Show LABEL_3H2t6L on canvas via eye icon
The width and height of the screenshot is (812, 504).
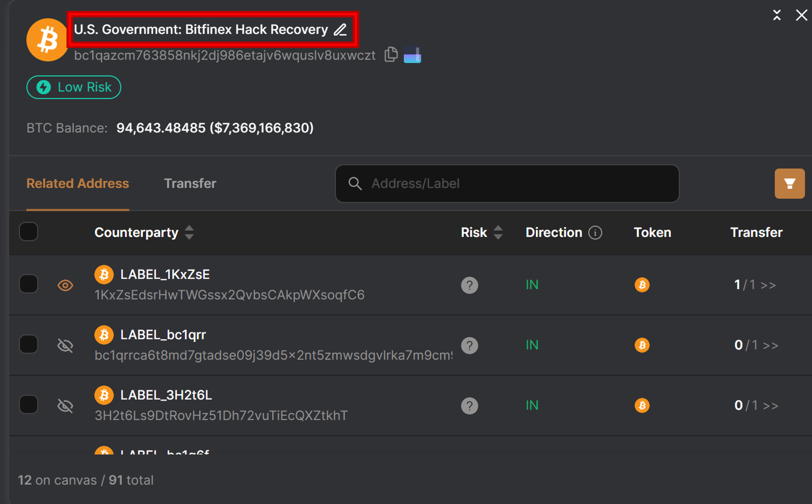[65, 406]
